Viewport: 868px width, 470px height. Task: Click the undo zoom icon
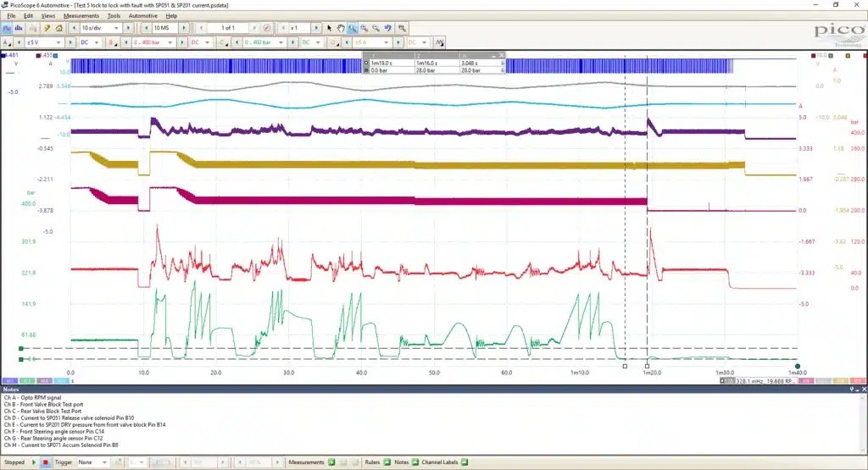click(387, 28)
